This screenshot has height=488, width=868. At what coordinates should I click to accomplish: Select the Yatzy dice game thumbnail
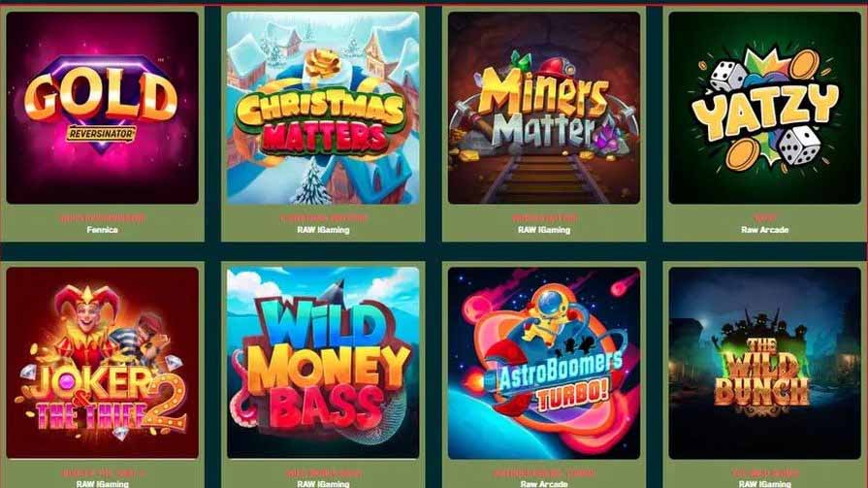pyautogui.click(x=765, y=108)
